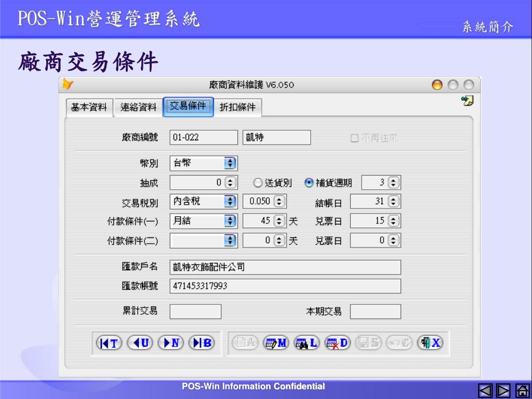
Task: Click the disabled undo C button
Action: pos(400,343)
